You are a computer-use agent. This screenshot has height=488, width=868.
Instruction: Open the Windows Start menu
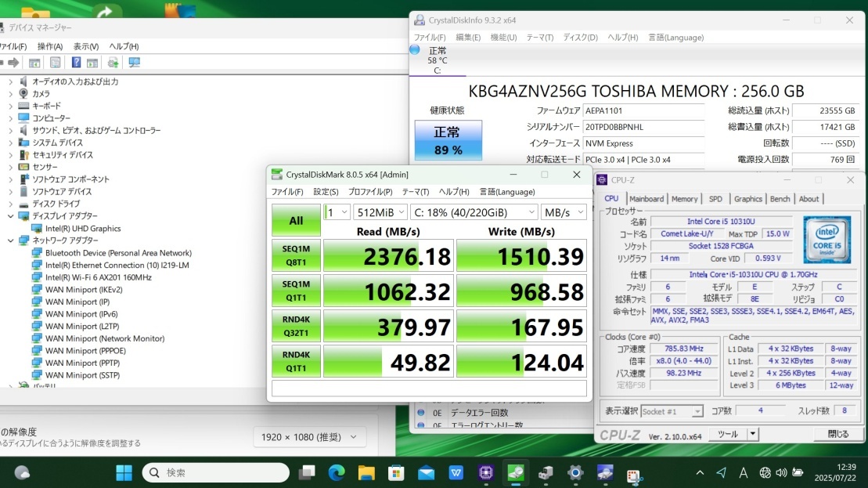124,472
